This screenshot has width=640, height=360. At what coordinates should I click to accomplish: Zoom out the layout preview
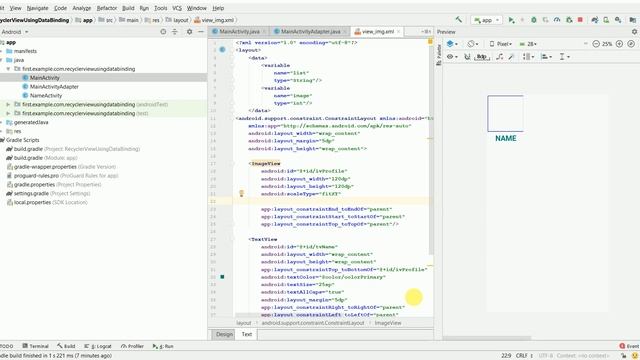point(596,44)
